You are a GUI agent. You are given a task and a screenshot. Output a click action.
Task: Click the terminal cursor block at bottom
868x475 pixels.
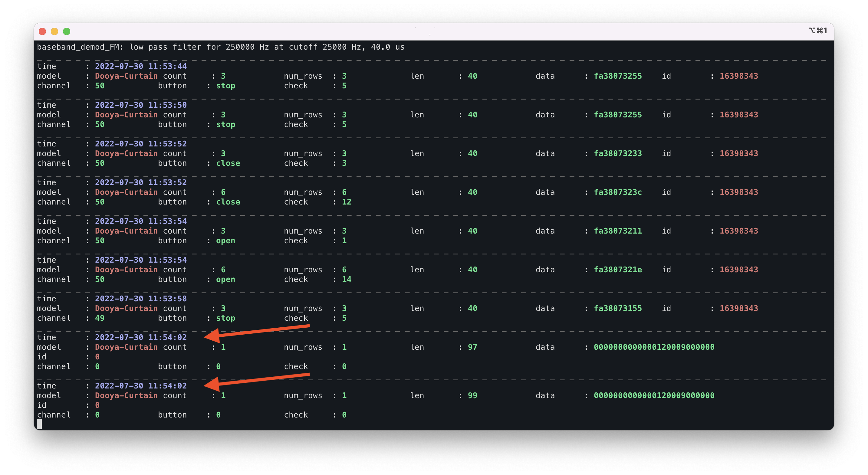click(x=39, y=424)
